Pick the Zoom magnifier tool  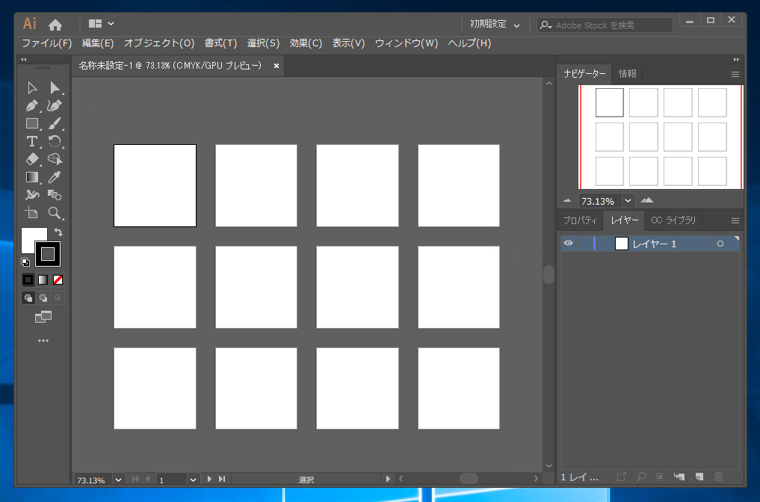tap(55, 213)
